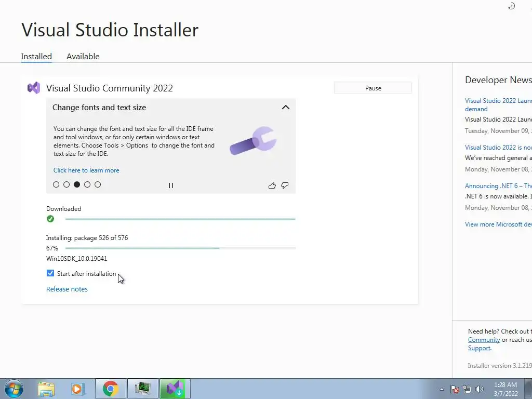Switch to the Installed tab
The image size is (532, 399).
(x=36, y=56)
